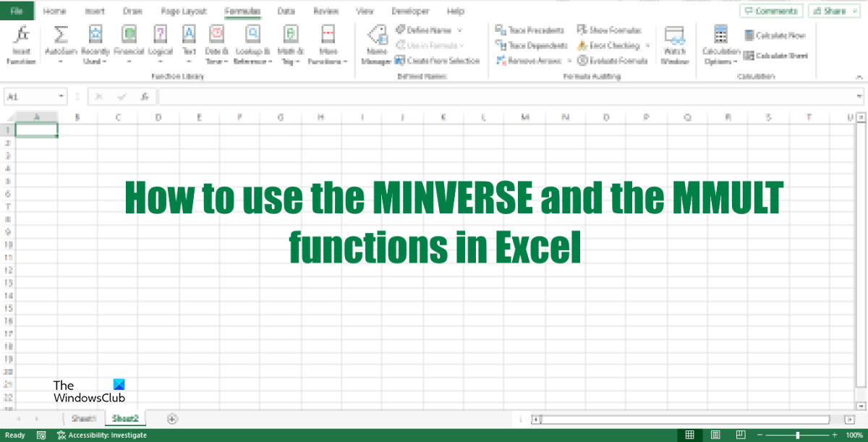This screenshot has width=868, height=442.
Task: Click the AutoSum icon
Action: pyautogui.click(x=62, y=35)
